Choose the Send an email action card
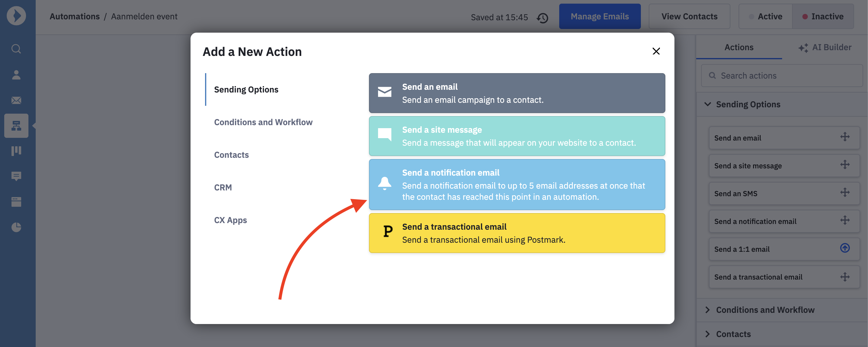868x347 pixels. [517, 93]
